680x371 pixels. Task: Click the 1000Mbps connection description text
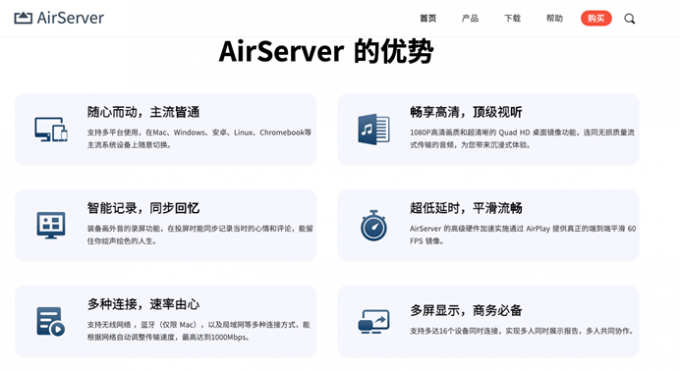coord(199,331)
